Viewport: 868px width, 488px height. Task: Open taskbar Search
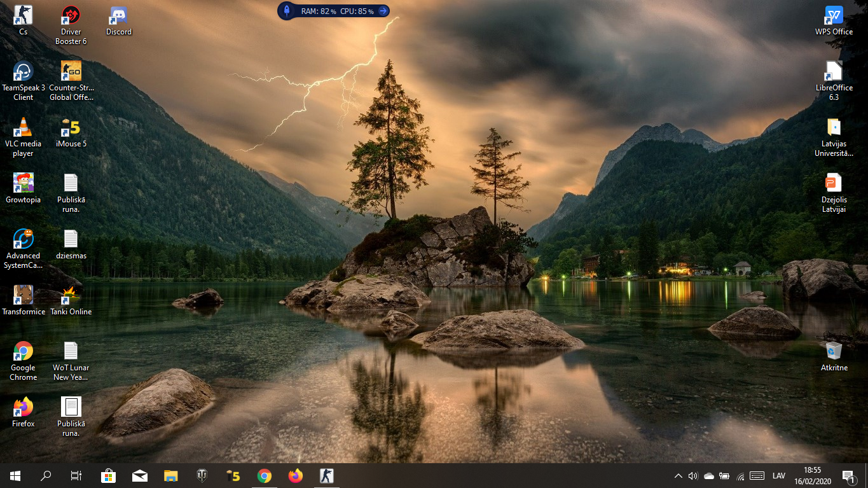click(x=46, y=475)
